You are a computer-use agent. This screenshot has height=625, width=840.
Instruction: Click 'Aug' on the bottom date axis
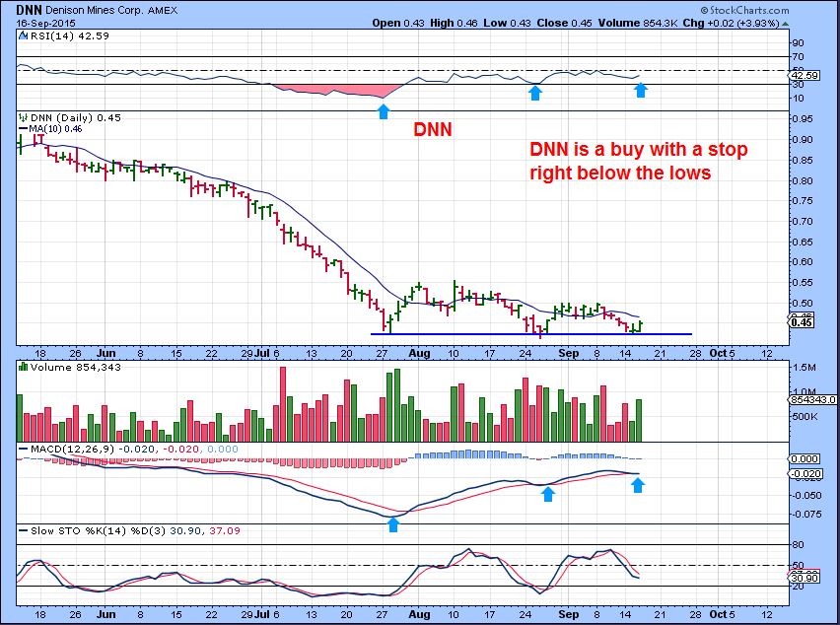[419, 614]
